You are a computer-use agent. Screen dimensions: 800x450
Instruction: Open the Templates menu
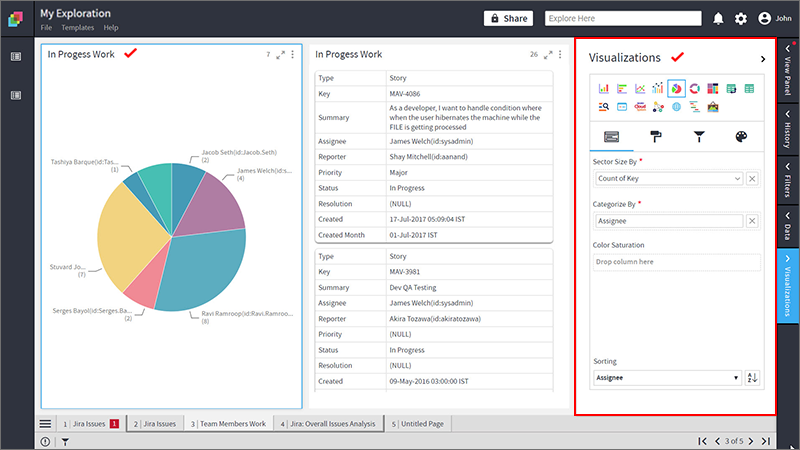pos(78,28)
